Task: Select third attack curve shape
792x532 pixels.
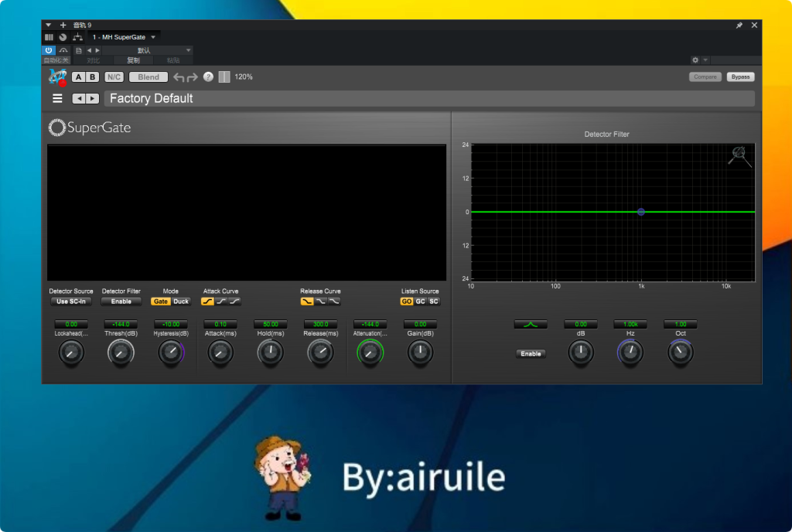Action: pos(234,302)
